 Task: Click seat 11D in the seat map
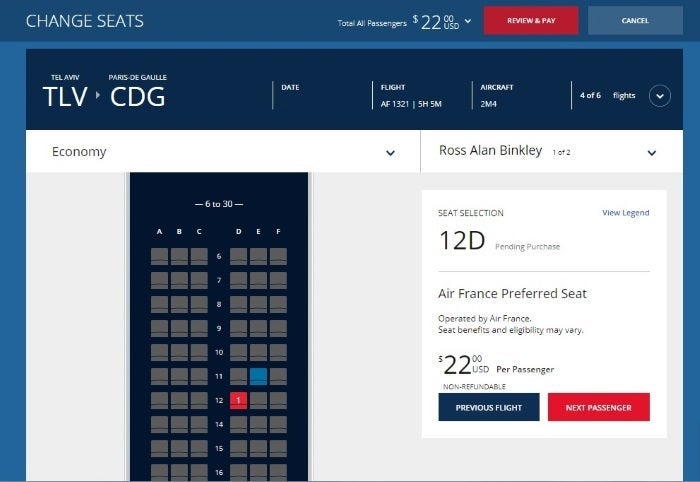pos(238,376)
